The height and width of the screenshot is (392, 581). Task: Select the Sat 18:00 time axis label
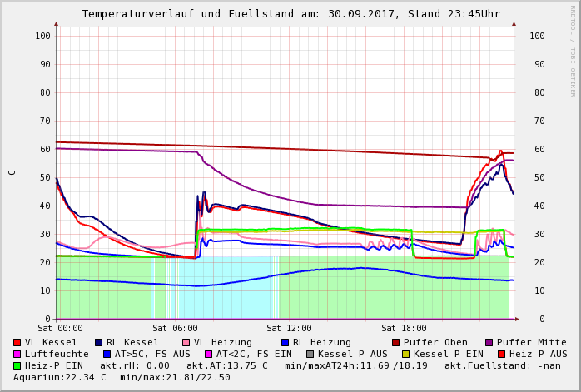click(x=404, y=329)
